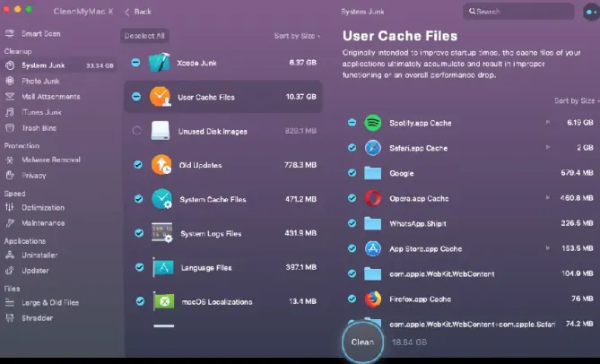Open the System Junk module
This screenshot has width=600, height=364.
click(x=59, y=65)
